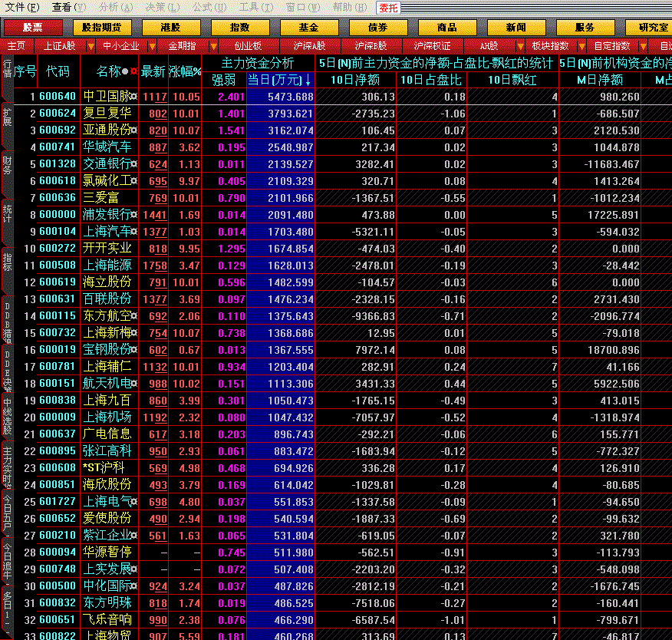Click the marker icon beside 中化国际
Image resolution: width=672 pixels, height=640 pixels.
pos(134,586)
